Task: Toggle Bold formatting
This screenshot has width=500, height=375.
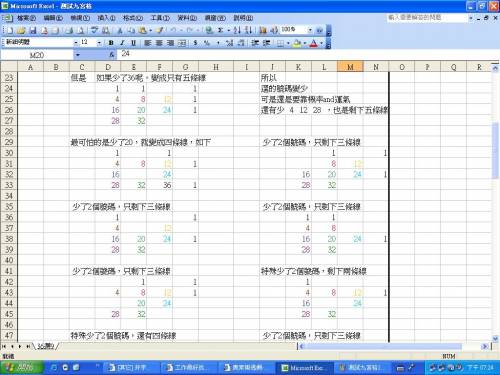Action: [111, 43]
